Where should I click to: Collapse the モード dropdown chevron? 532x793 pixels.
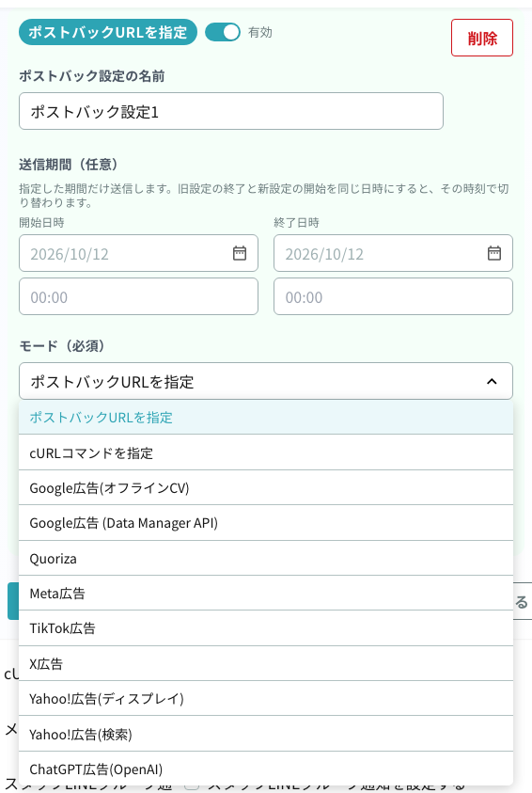(492, 381)
